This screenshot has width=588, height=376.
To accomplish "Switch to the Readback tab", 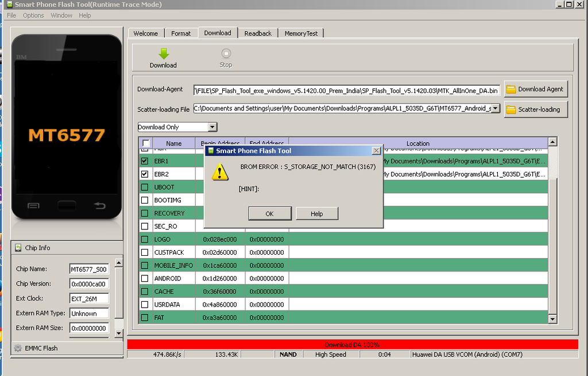I will (257, 33).
